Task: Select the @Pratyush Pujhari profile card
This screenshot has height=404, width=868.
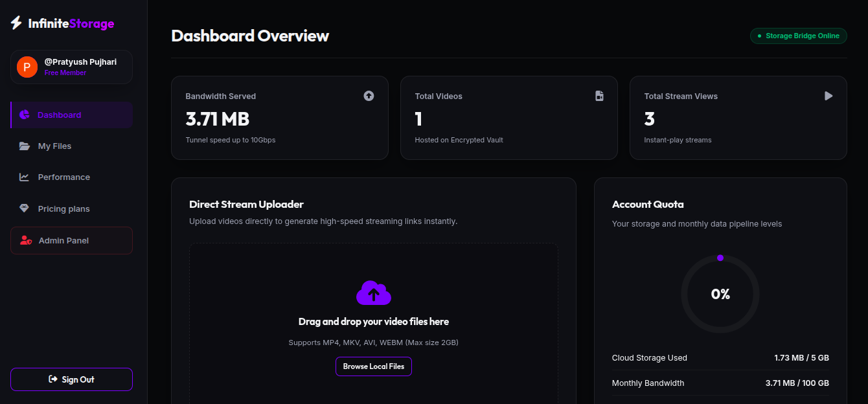Action: click(x=72, y=67)
